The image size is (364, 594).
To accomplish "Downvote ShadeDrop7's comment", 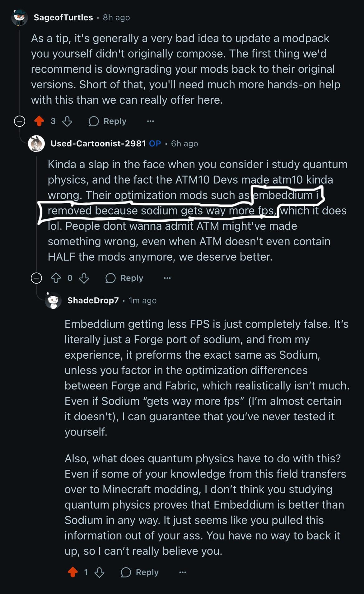I will pyautogui.click(x=100, y=572).
